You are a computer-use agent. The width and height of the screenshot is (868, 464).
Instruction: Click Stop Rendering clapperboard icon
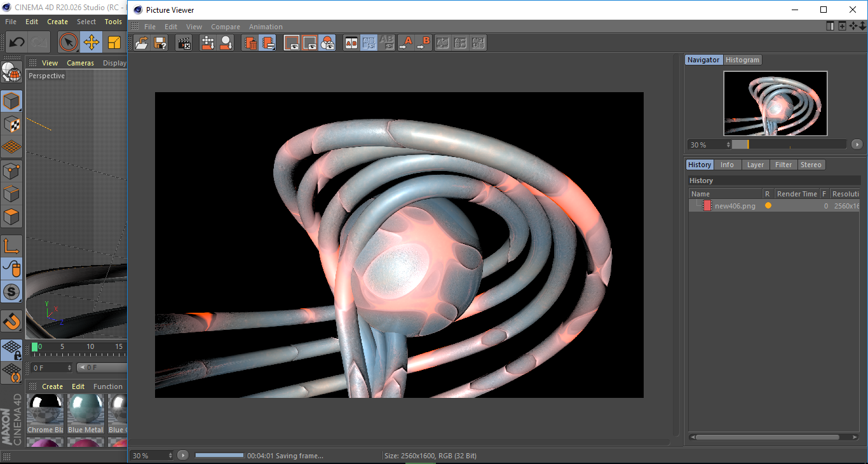tap(184, 43)
